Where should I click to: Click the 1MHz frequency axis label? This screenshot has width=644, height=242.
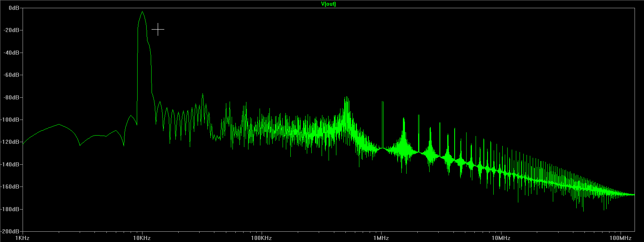(x=381, y=238)
